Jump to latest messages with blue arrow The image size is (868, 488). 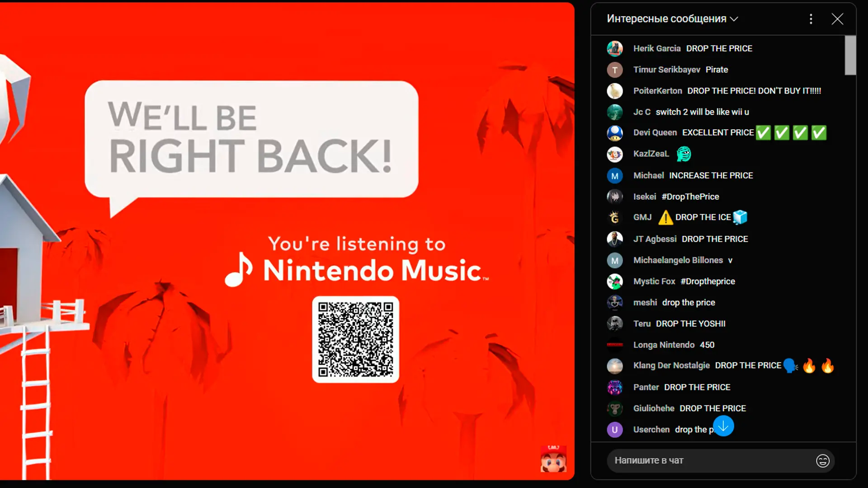click(x=723, y=426)
